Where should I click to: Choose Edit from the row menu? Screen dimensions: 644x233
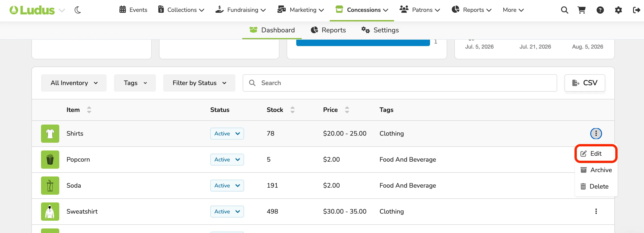tap(596, 153)
